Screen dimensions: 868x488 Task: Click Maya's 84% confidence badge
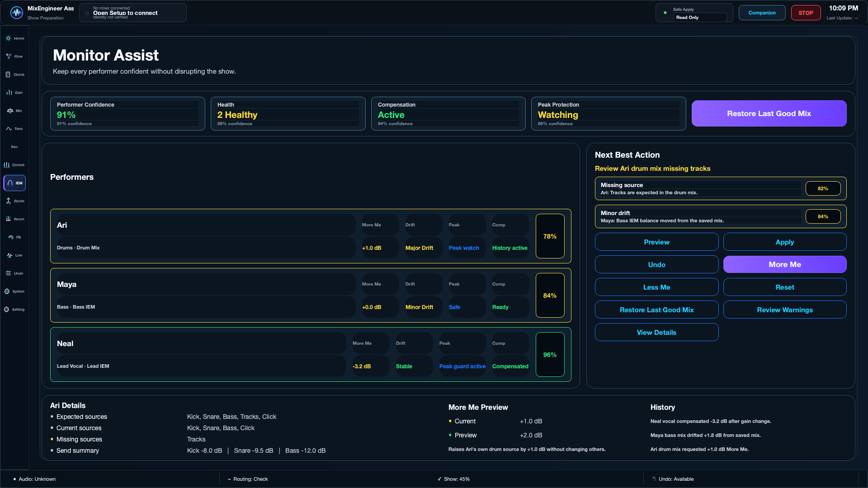click(550, 296)
